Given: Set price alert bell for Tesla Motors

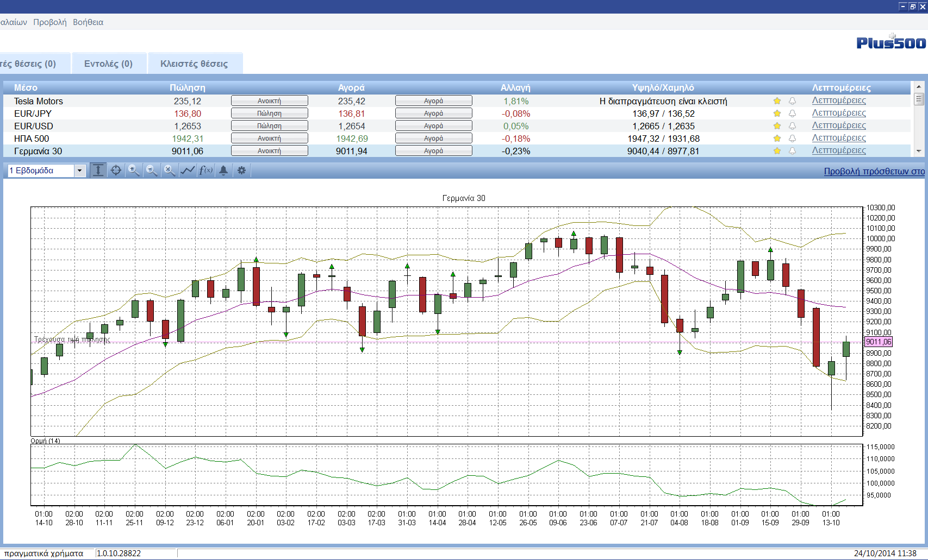Looking at the screenshot, I should pos(792,101).
